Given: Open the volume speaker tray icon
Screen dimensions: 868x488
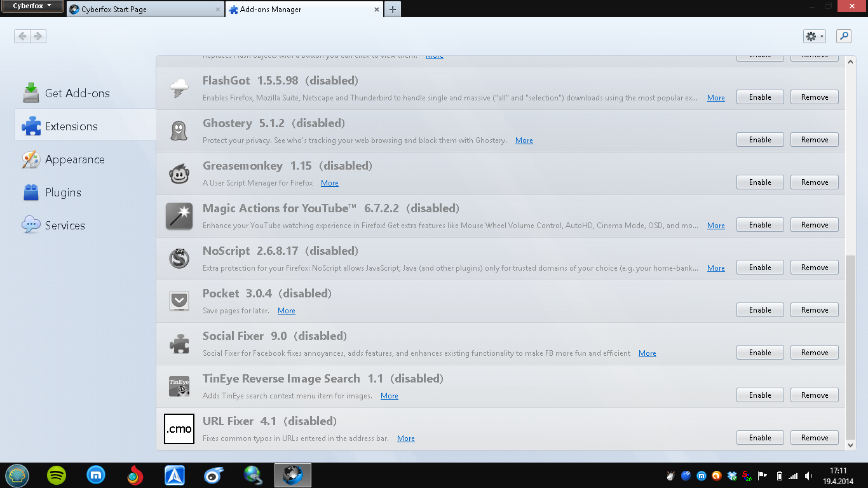Looking at the screenshot, I should [808, 475].
